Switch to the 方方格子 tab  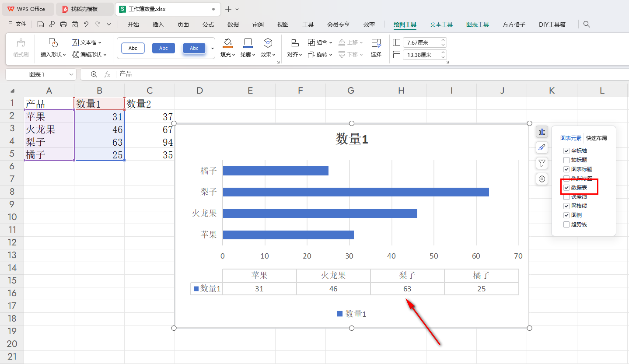click(x=514, y=24)
